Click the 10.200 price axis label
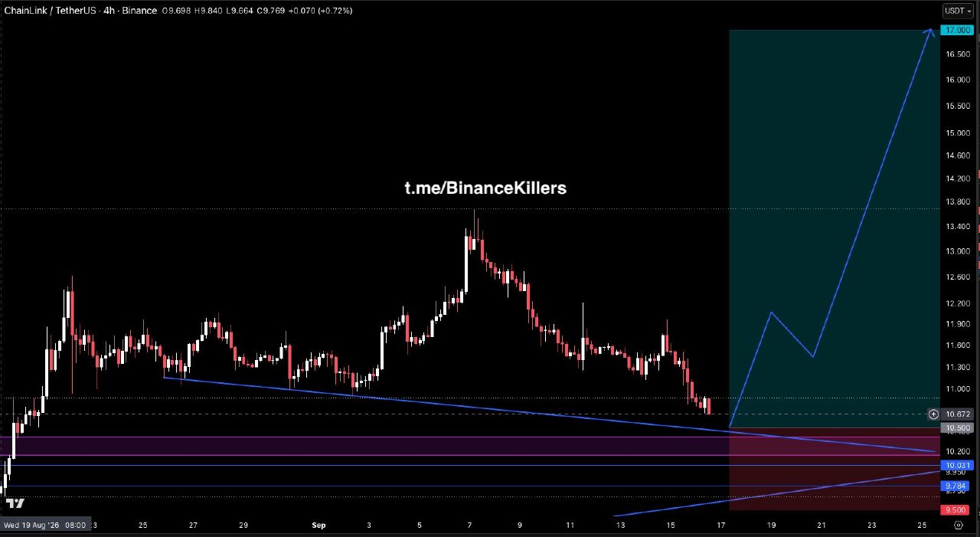Screen dimensions: 980x537 click(x=957, y=451)
